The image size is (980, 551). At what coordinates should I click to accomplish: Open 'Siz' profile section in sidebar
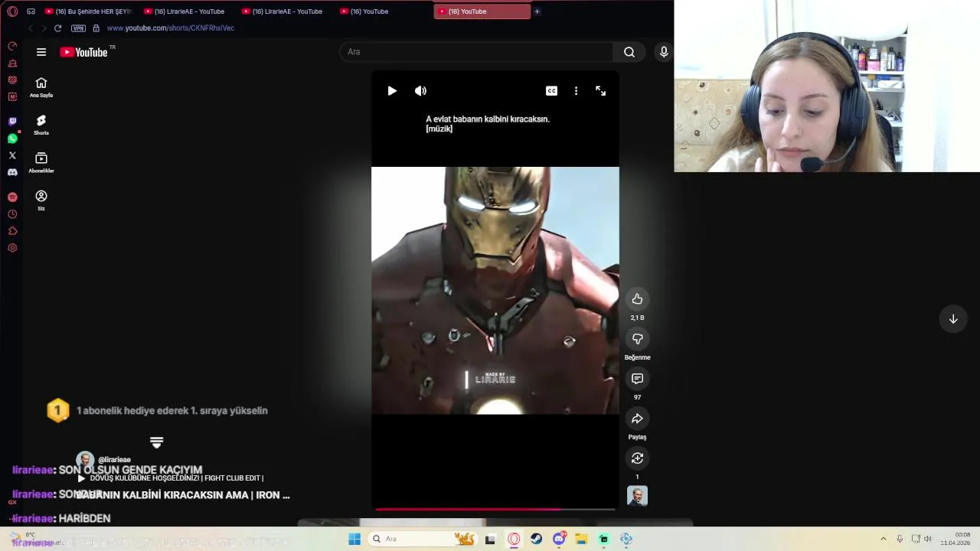41,201
